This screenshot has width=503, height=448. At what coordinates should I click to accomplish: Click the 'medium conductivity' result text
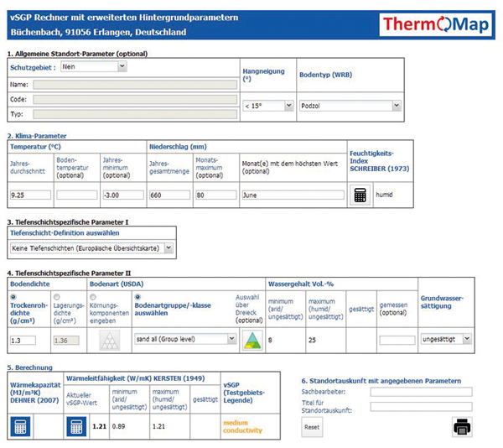click(242, 426)
